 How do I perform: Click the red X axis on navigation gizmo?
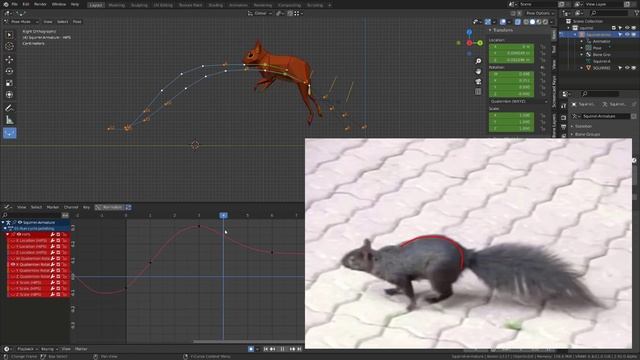click(469, 43)
